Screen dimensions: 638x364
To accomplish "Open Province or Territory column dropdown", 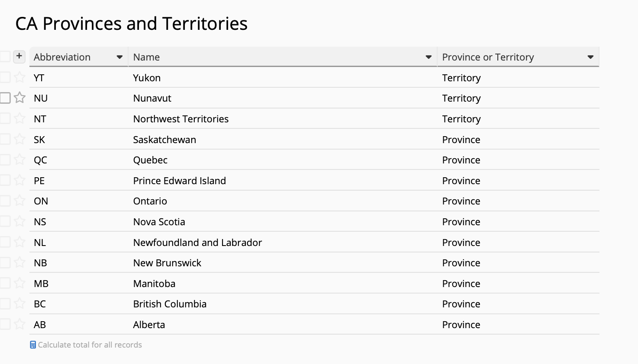I will coord(590,57).
